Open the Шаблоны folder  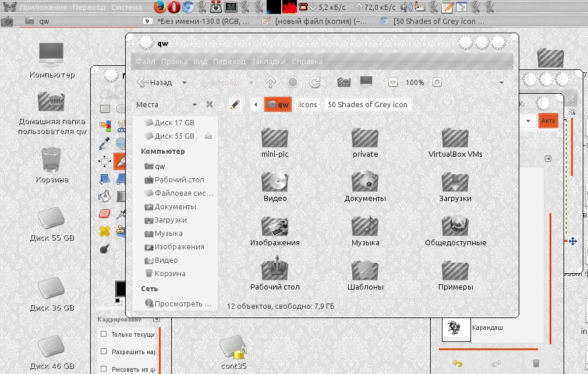(365, 276)
